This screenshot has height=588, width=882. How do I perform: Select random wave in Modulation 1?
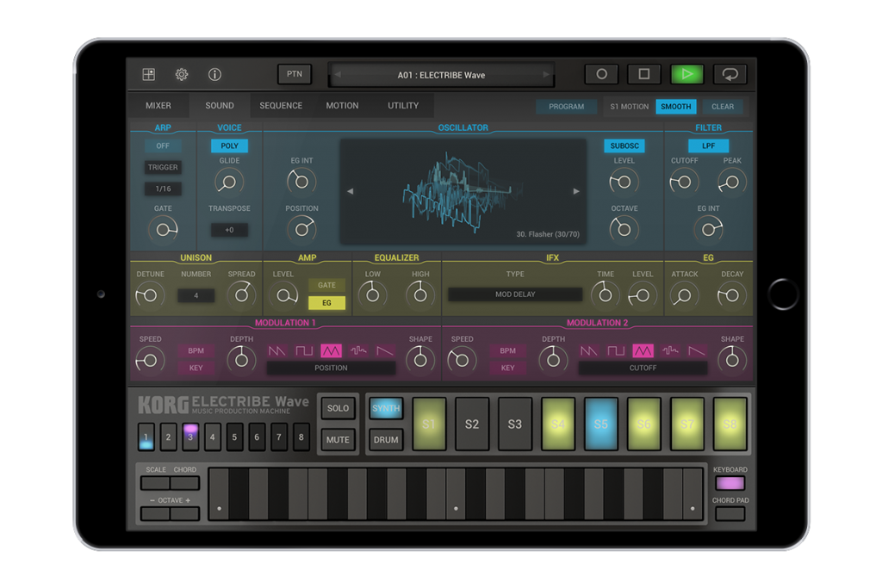click(x=358, y=350)
